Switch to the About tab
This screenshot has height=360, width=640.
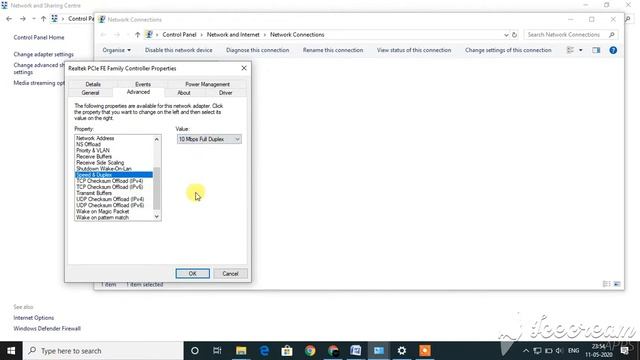[x=184, y=93]
